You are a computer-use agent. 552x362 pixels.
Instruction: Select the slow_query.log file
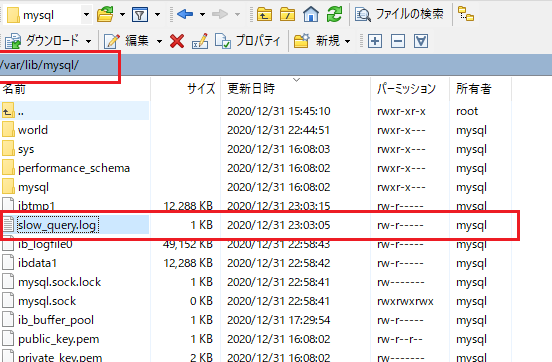click(x=57, y=225)
